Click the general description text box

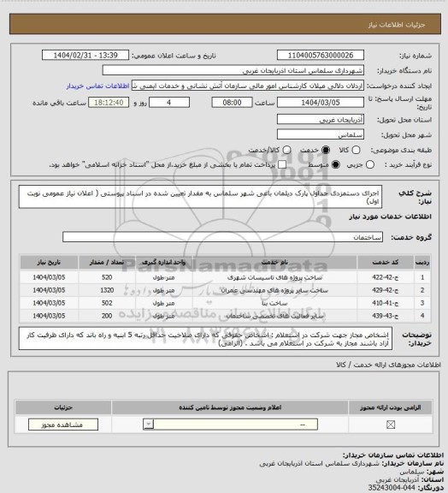200,197
